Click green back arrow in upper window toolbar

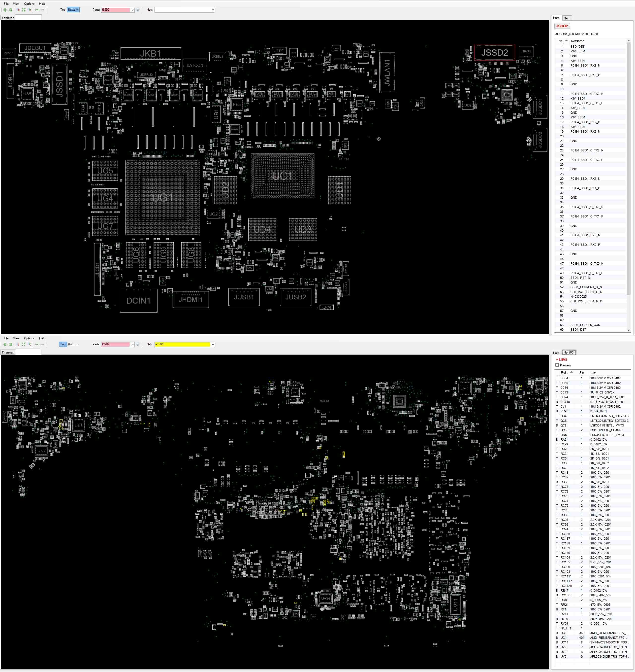coord(36,10)
